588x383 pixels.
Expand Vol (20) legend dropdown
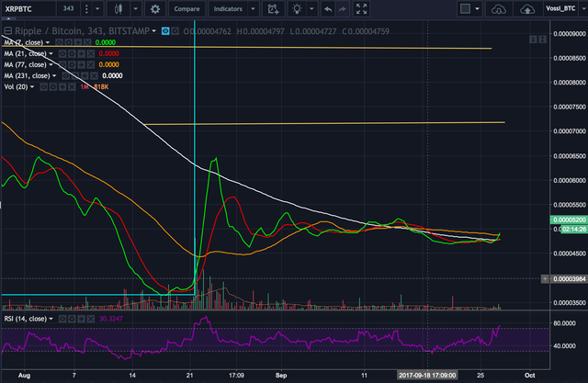[32, 87]
